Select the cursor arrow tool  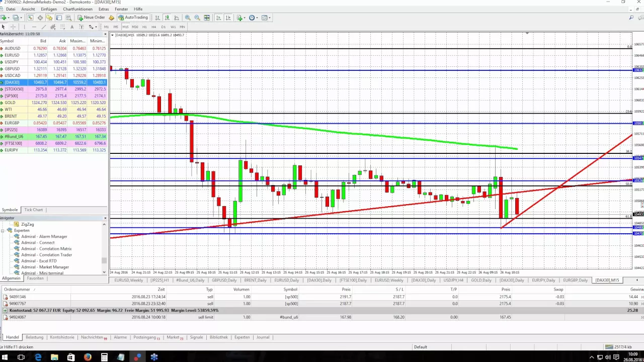coord(4,27)
